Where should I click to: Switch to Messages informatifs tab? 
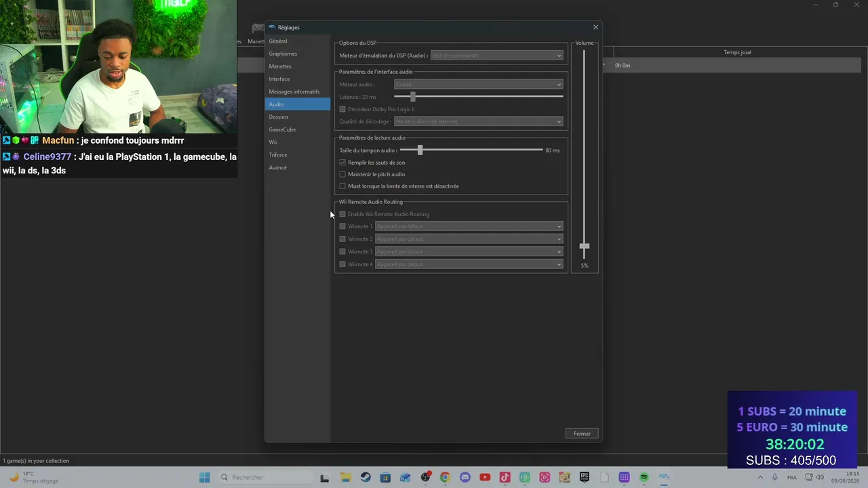[x=297, y=91]
